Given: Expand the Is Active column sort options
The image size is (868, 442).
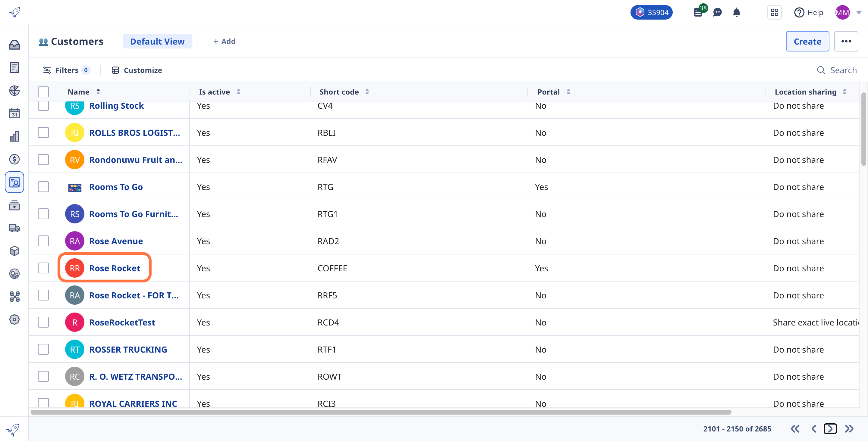Looking at the screenshot, I should tap(238, 91).
